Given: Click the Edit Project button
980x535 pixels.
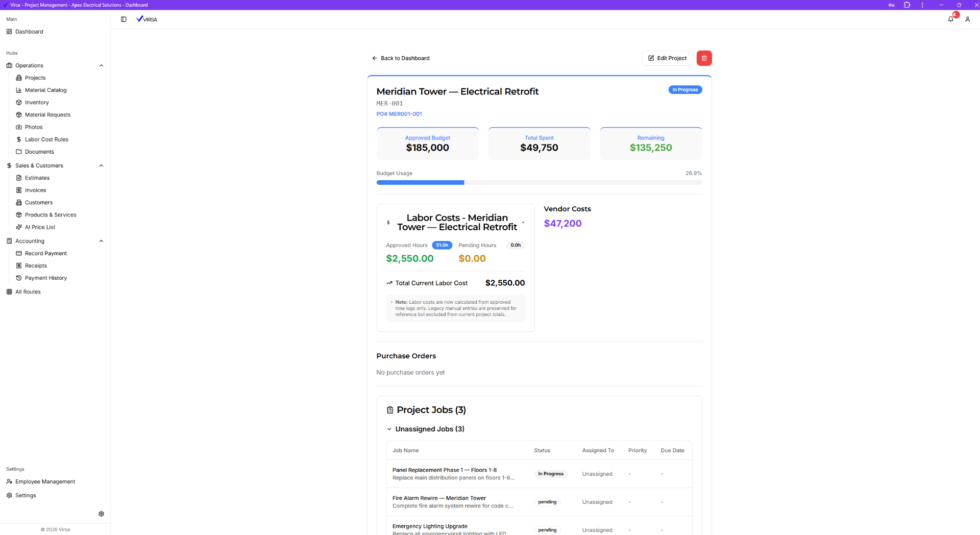Looking at the screenshot, I should pos(667,58).
